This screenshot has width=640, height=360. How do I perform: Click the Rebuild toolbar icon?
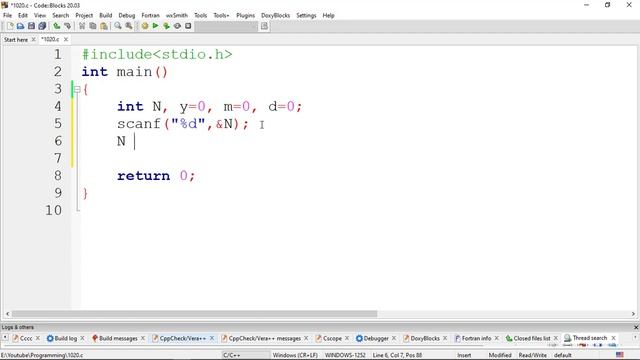[x=177, y=26]
